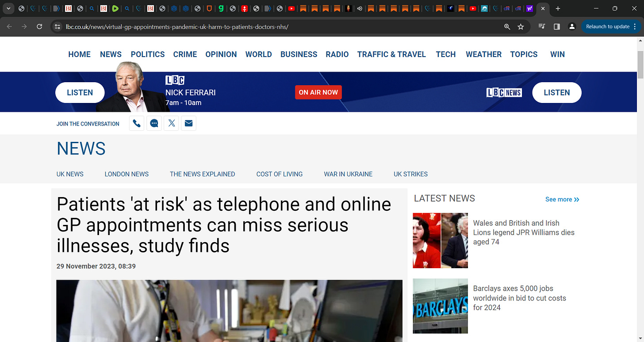644x342 pixels.
Task: Click the NICK FERRARI show name
Action: (x=191, y=92)
